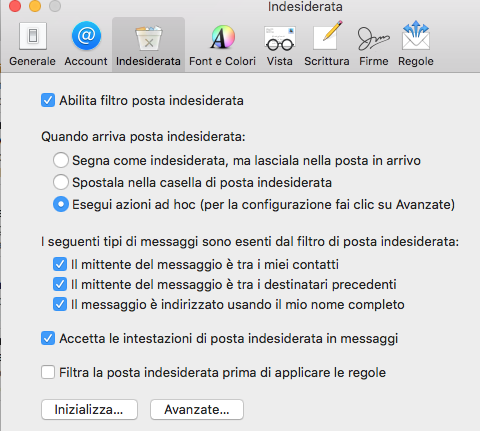Enable Filtra la posta indesiderata prima delle regole
The height and width of the screenshot is (431, 480).
[48, 372]
